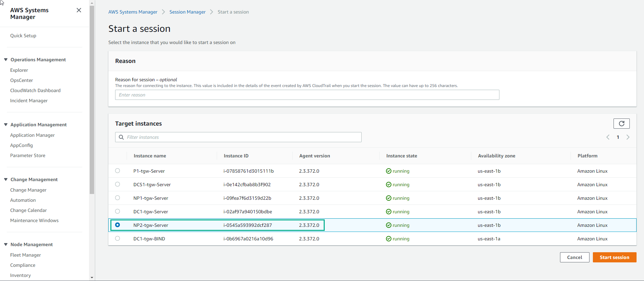
Task: Go to next page of instances
Action: 628,137
